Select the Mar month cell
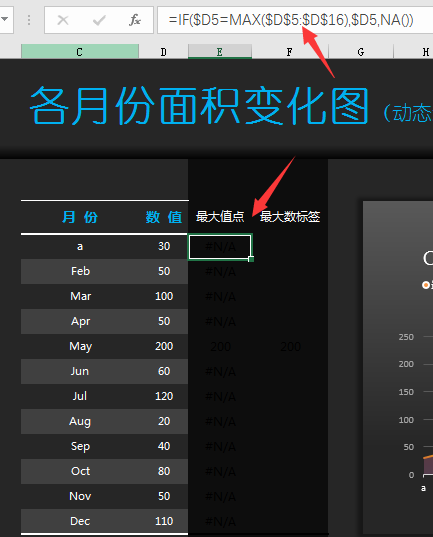This screenshot has width=433, height=537. pos(80,296)
